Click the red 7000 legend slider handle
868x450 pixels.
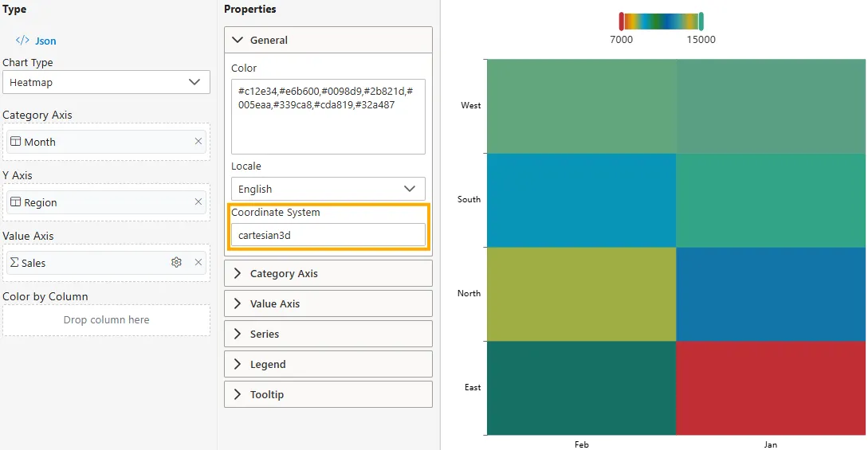coord(622,22)
